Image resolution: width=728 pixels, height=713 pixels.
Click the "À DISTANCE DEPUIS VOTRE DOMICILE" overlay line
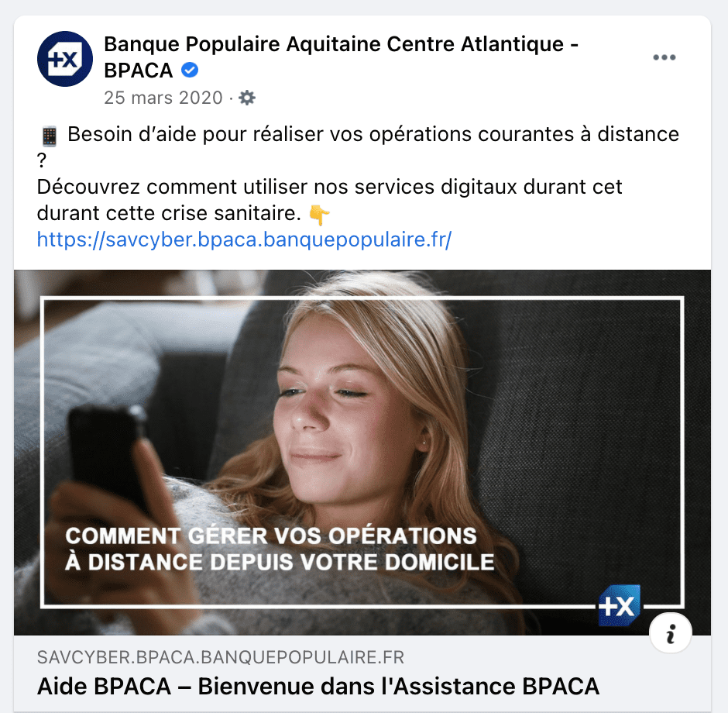280,562
